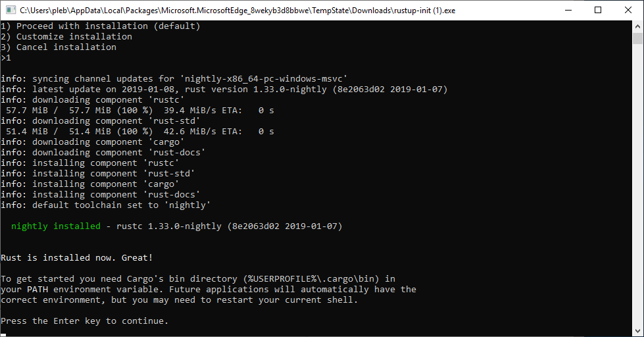Screen dimensions: 644x337
Task: Click the scrollbar up arrow
Action: coord(637,26)
